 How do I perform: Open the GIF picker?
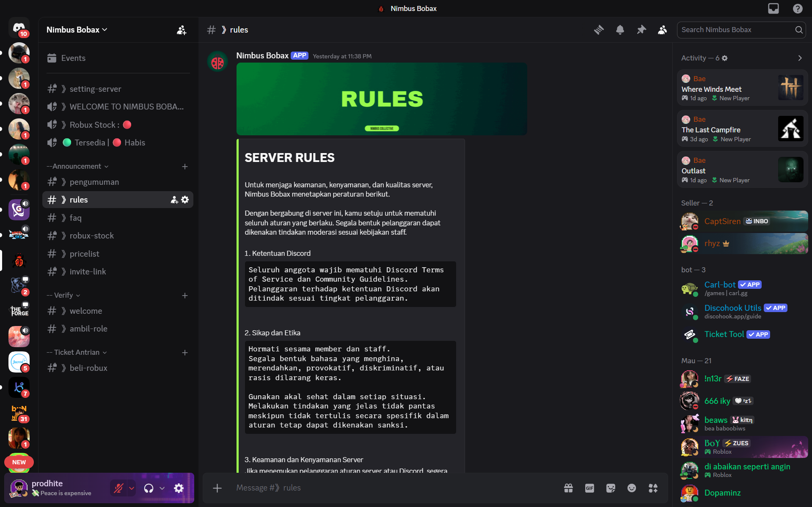589,488
